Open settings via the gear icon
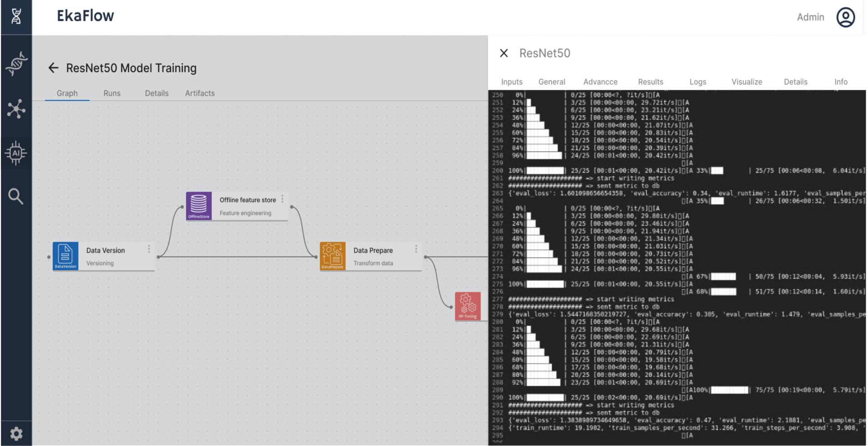 click(x=16, y=433)
